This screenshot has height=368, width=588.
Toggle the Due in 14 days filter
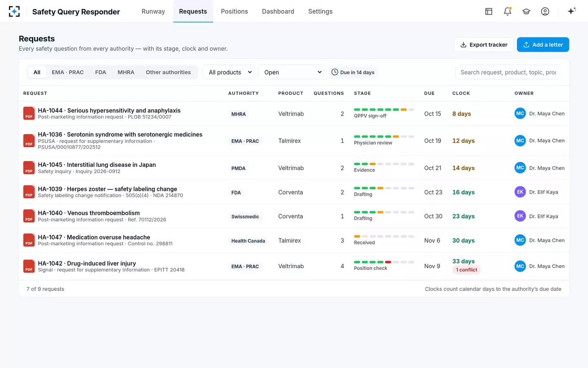click(353, 72)
